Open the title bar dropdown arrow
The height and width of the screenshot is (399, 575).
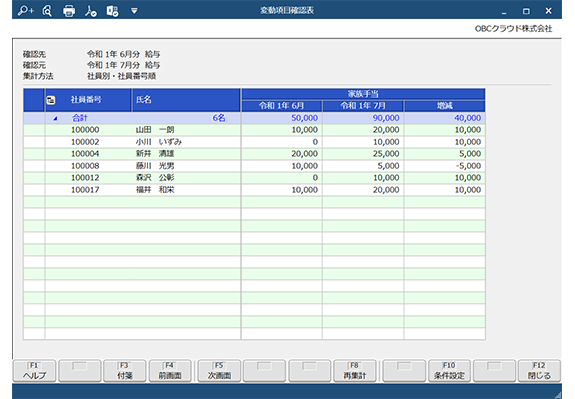click(134, 11)
